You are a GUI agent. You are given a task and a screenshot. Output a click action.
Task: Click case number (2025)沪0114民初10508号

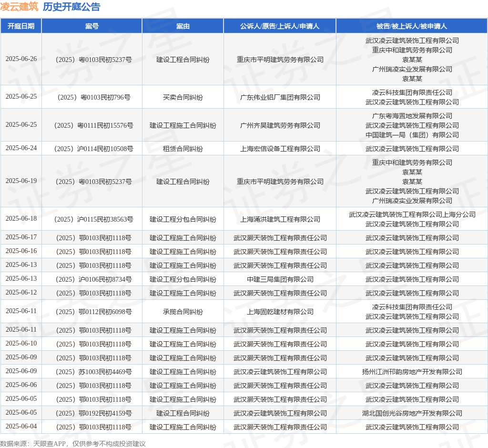[x=94, y=149]
